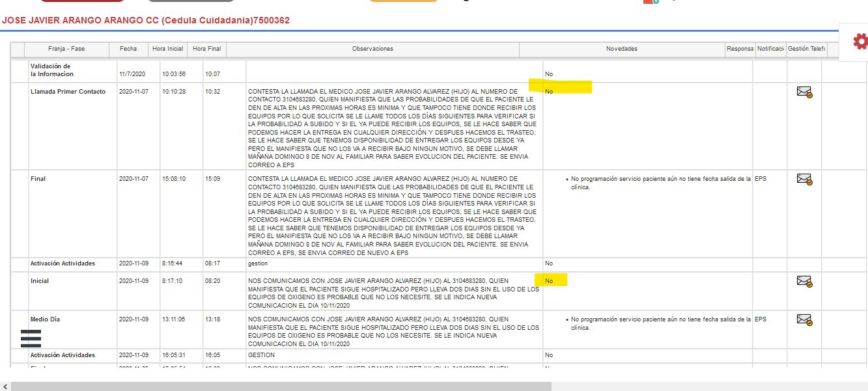Click the Hora Final column header

pos(207,49)
